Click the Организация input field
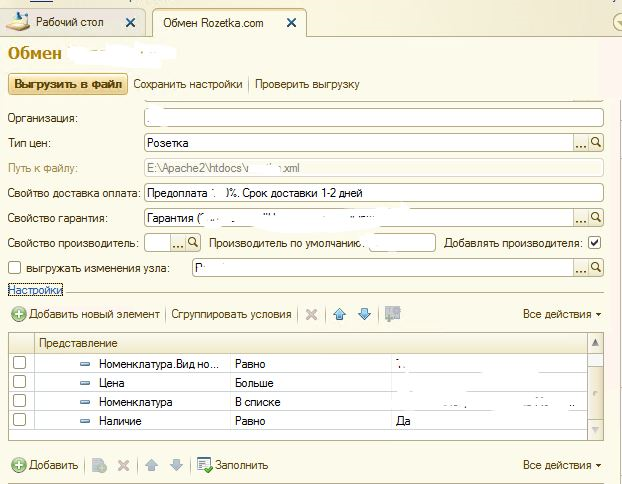Screen dimensions: 622x484 click(x=374, y=118)
